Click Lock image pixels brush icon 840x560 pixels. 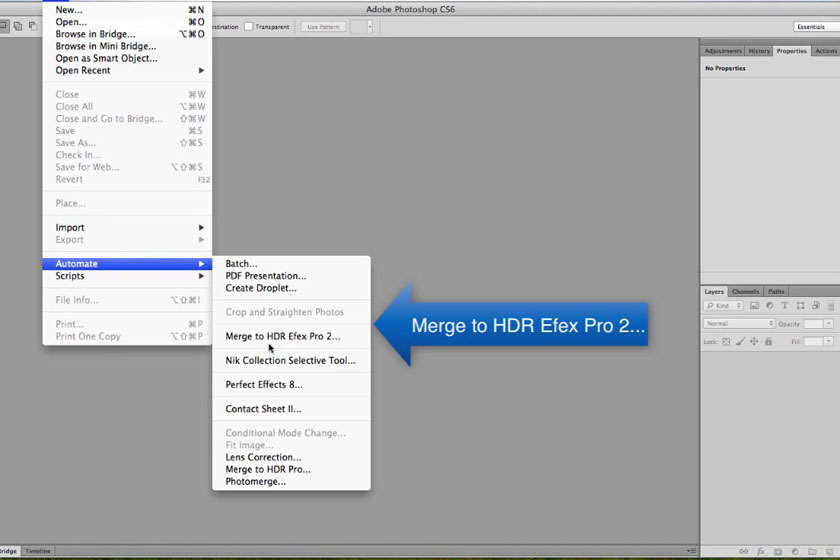(740, 341)
